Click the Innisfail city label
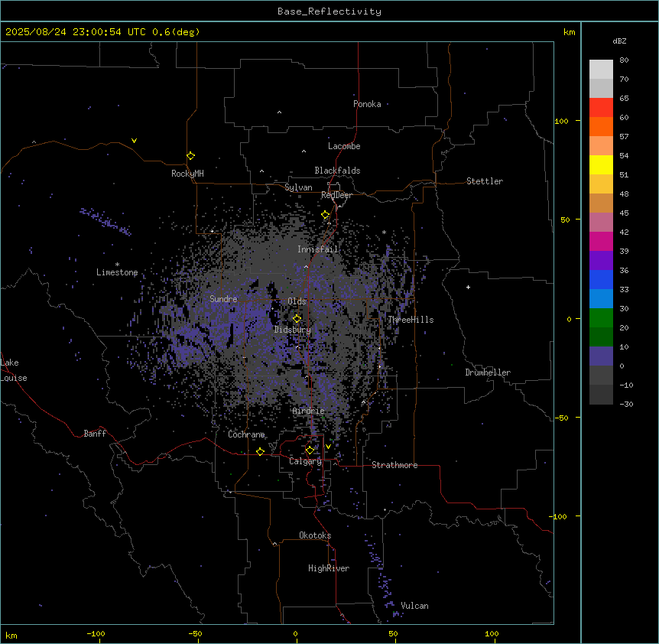659x644 pixels. [x=318, y=249]
